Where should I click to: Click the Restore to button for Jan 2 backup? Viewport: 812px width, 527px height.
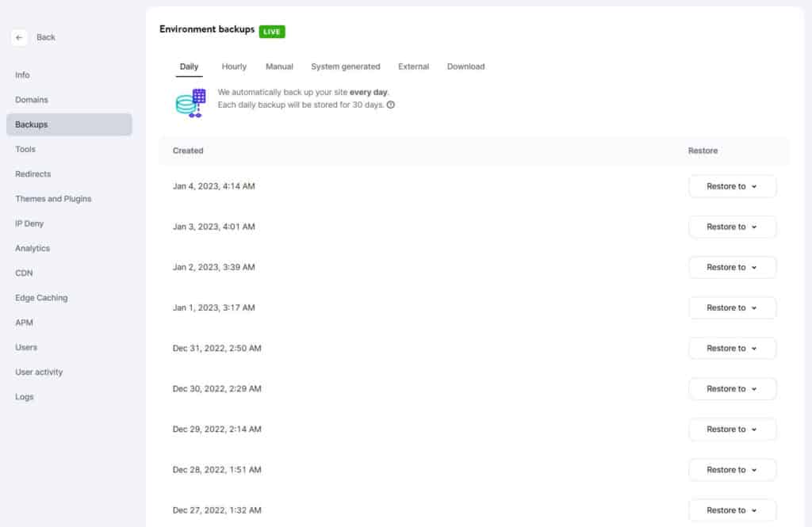click(731, 267)
